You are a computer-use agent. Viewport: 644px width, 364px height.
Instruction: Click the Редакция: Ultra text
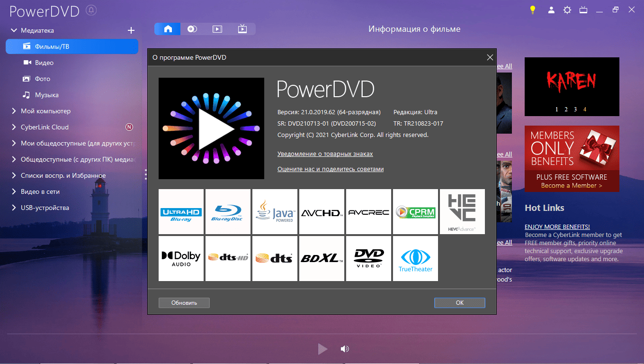tap(415, 112)
